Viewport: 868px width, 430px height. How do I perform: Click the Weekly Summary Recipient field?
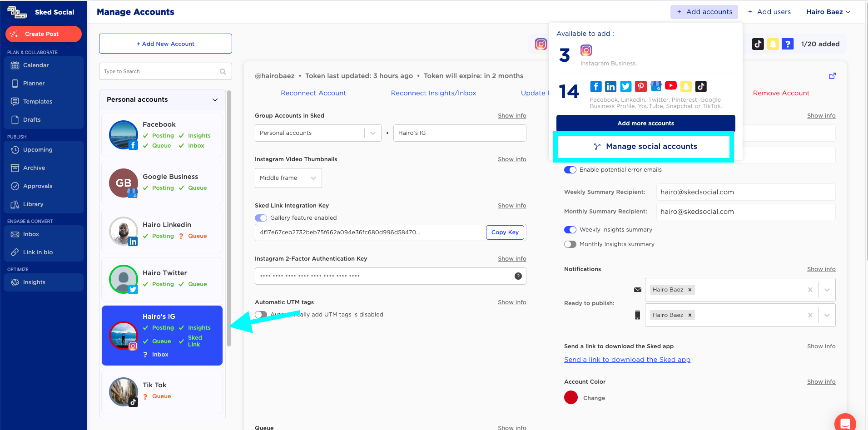pos(746,192)
